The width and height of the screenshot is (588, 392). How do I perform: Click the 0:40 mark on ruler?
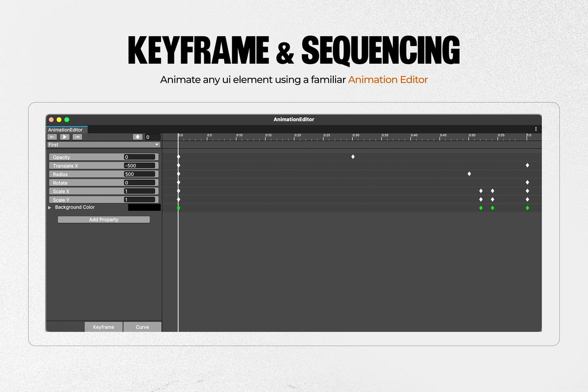[414, 135]
